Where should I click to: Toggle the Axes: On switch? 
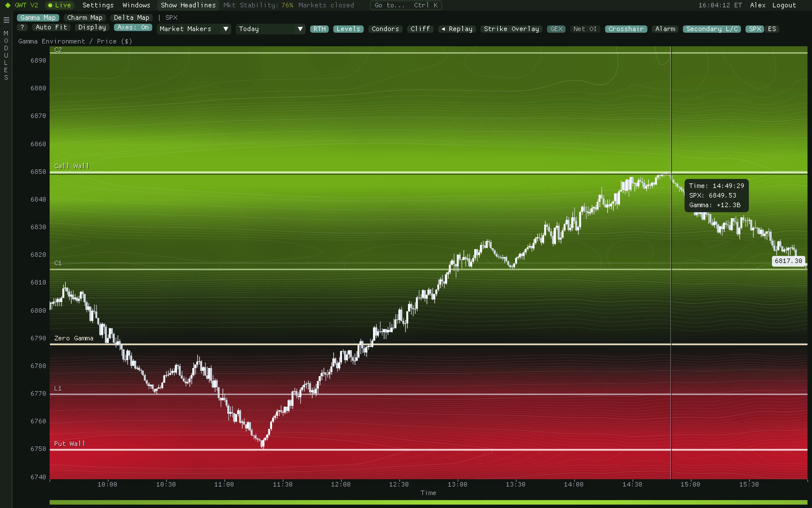(133, 27)
